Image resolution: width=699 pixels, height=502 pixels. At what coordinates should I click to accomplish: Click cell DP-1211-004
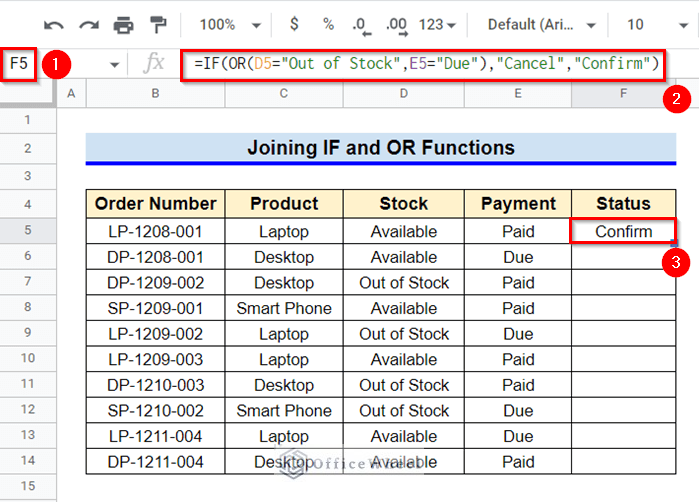[x=156, y=462]
